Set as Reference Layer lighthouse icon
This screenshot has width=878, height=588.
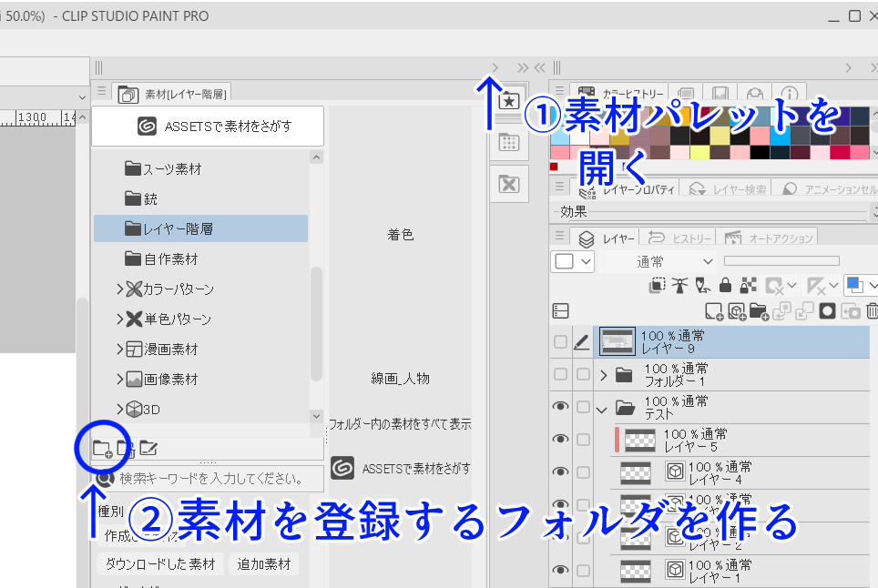[x=679, y=285]
